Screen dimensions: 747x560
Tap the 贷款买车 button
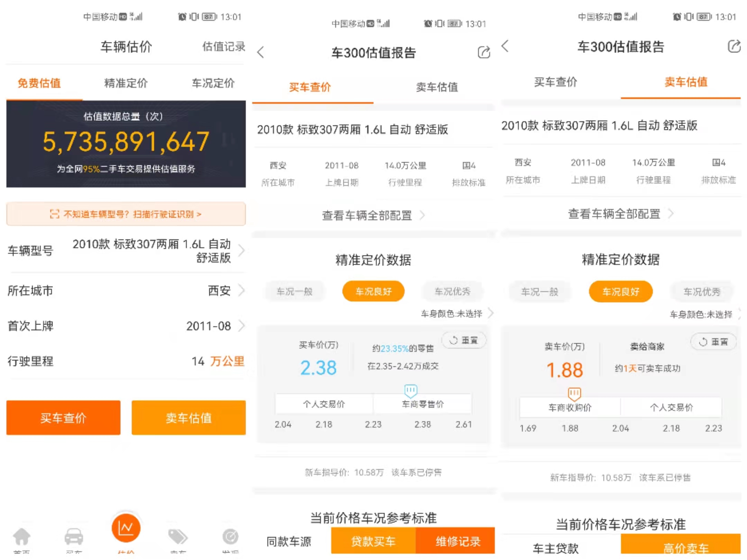(x=373, y=541)
